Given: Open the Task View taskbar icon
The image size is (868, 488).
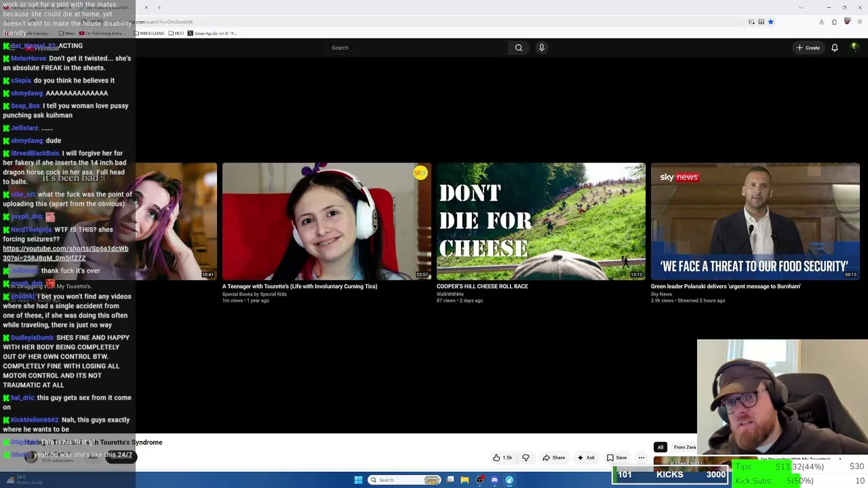Looking at the screenshot, I should pyautogui.click(x=450, y=480).
